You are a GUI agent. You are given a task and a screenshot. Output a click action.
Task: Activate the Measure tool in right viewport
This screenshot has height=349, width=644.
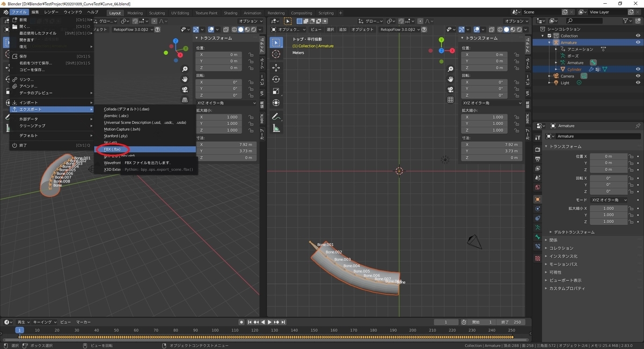276,128
